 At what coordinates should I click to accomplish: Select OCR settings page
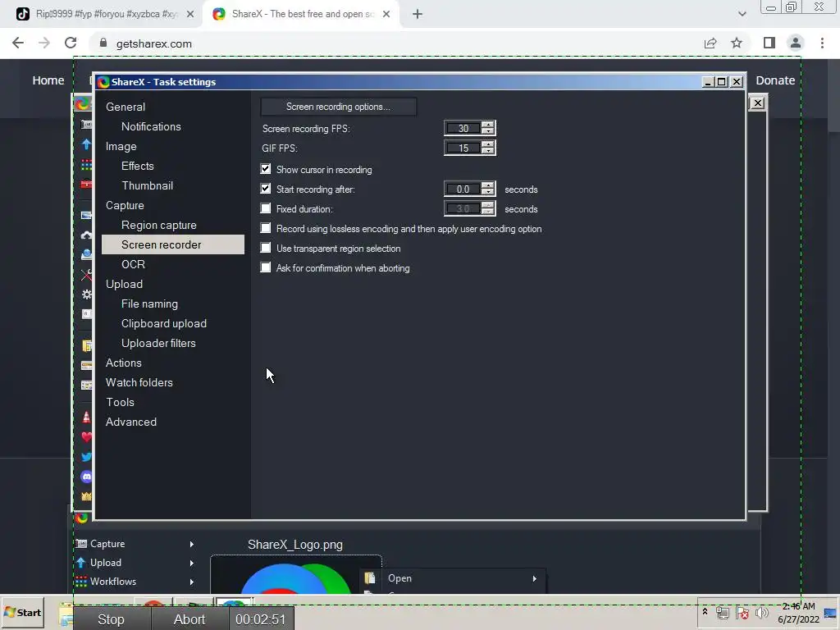point(134,264)
